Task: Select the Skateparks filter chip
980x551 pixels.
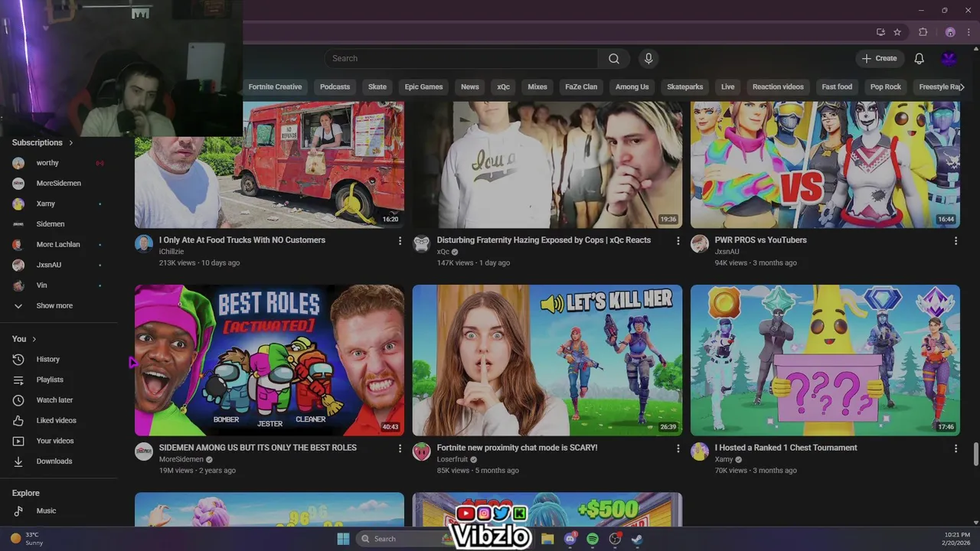Action: click(x=684, y=86)
